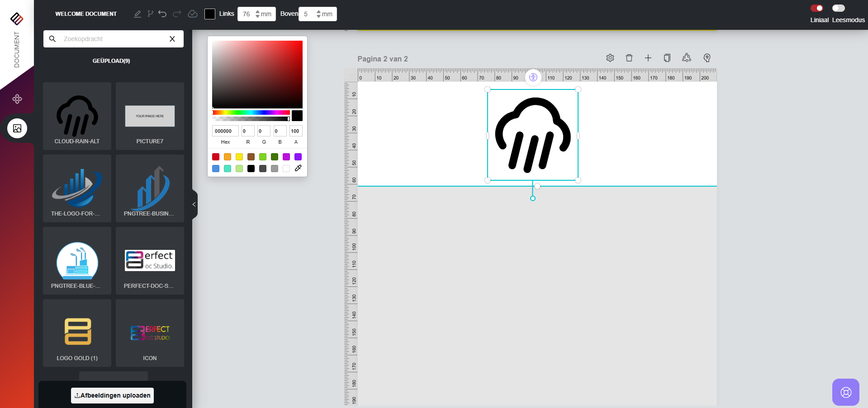Collapse the left image panel
The image size is (868, 408).
click(x=194, y=204)
